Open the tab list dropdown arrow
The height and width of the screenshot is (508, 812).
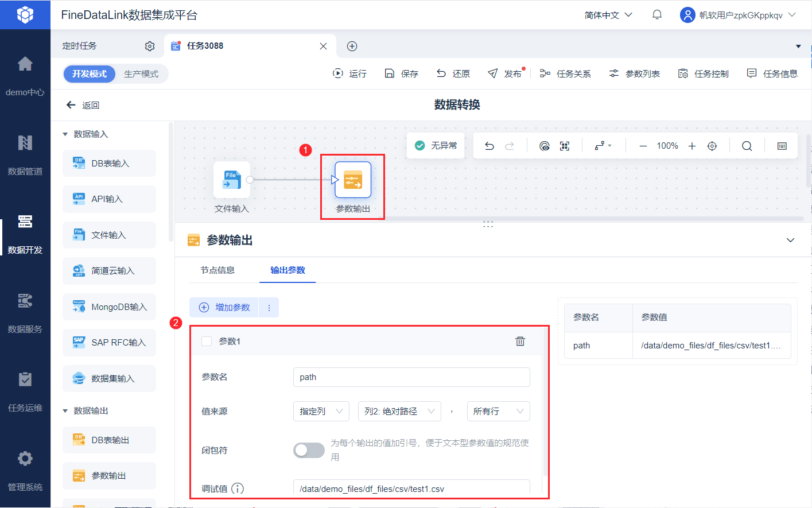(x=798, y=46)
